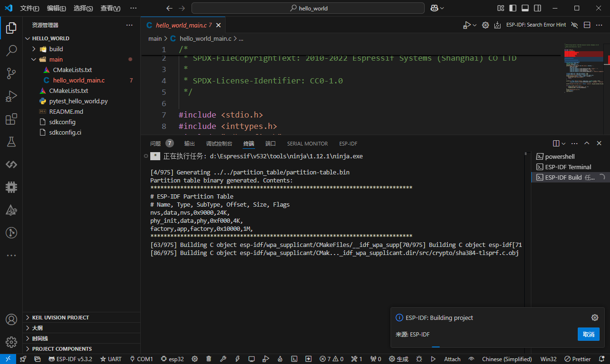Expand the build folder

point(56,49)
